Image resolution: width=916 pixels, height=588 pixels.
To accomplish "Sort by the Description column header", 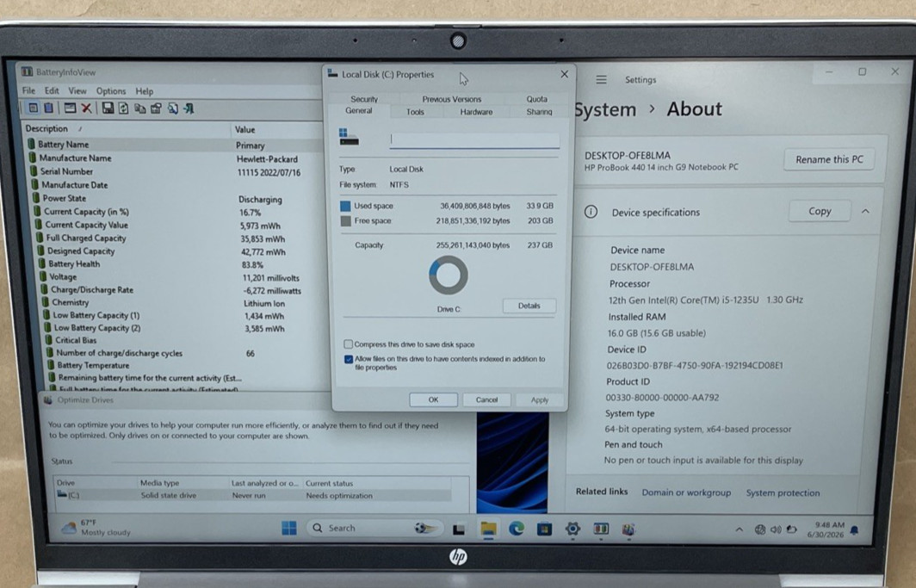I will 127,128.
